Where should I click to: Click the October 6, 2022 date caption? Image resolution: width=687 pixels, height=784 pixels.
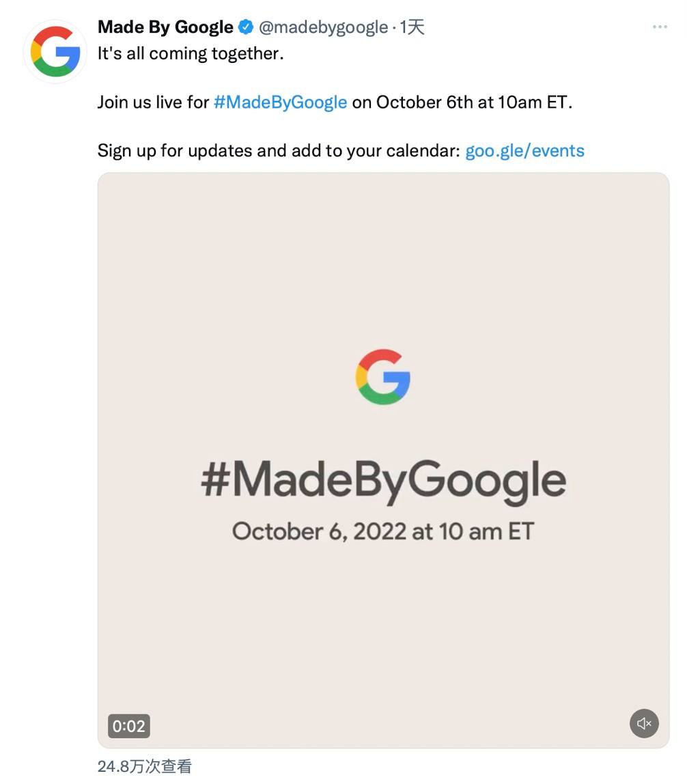(x=384, y=531)
